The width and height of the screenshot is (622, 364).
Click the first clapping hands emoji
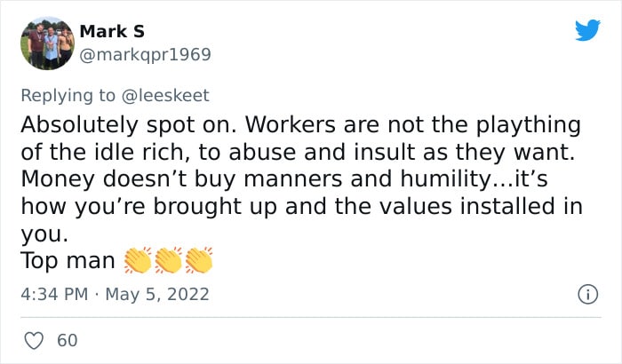[138, 260]
